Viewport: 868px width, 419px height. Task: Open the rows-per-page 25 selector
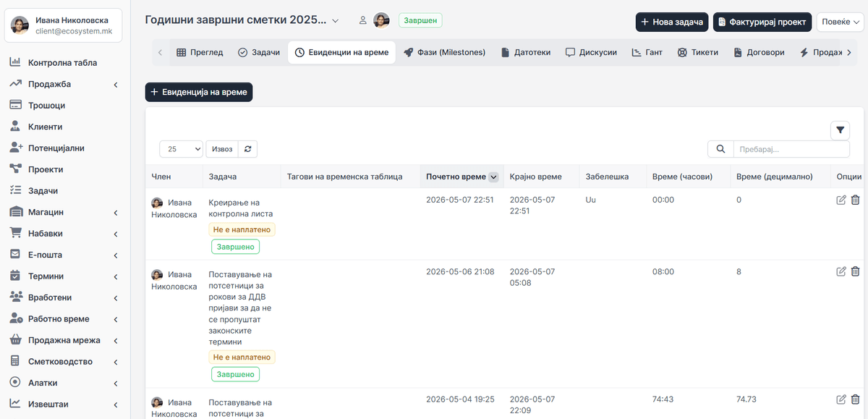(x=182, y=149)
